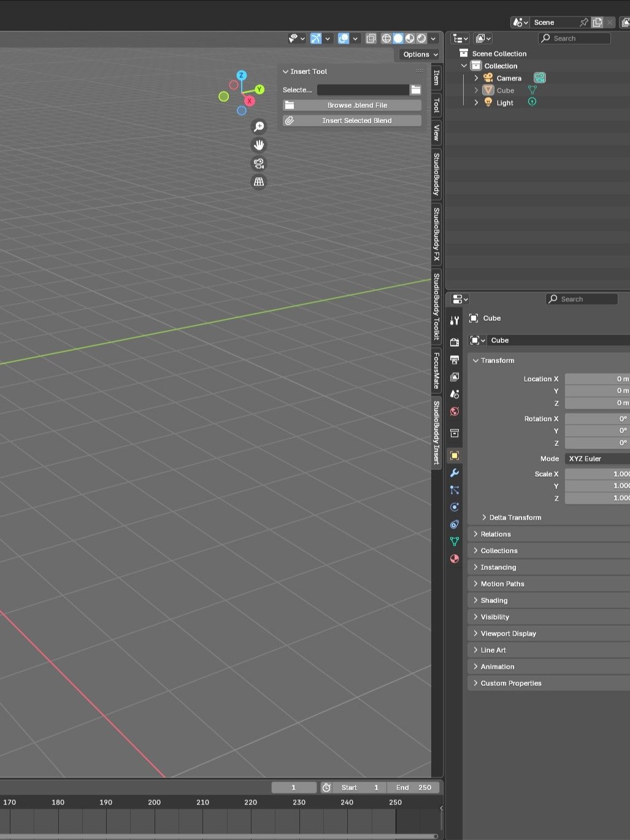
Task: Open the gizmo options dropdown arrow
Action: click(328, 38)
